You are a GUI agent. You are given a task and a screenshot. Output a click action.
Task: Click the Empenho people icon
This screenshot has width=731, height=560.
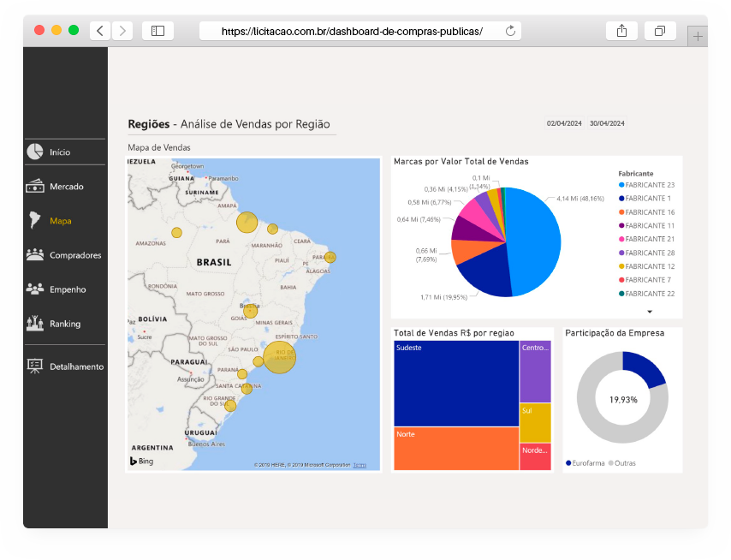pyautogui.click(x=35, y=289)
